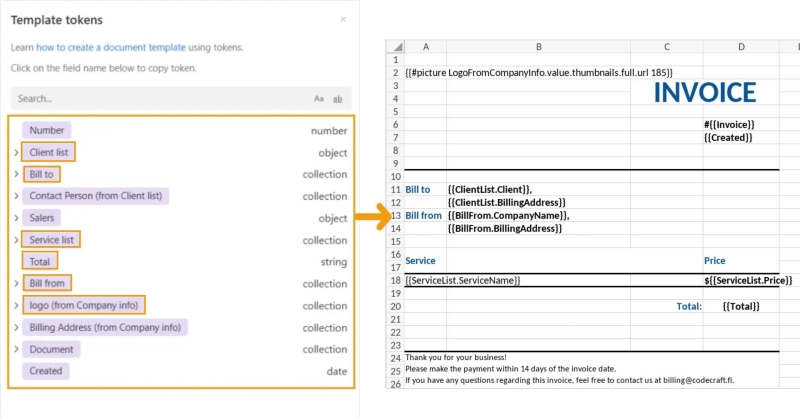Image resolution: width=800 pixels, height=418 pixels.
Task: Click the {{Created}} cell
Action: 741,137
